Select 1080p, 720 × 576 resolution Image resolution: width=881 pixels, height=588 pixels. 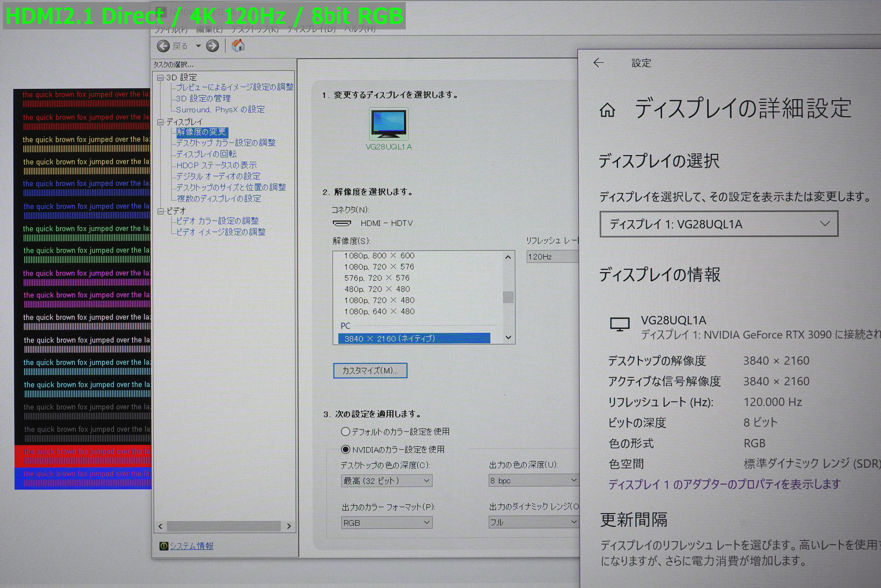pyautogui.click(x=379, y=267)
